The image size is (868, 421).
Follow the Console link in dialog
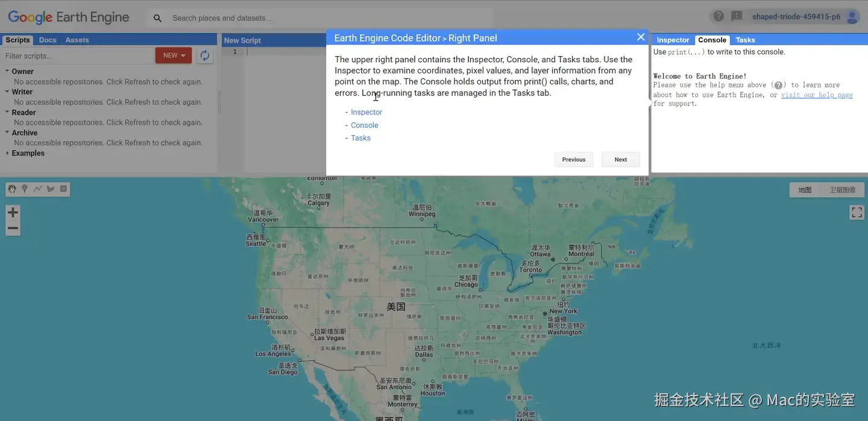pos(365,125)
